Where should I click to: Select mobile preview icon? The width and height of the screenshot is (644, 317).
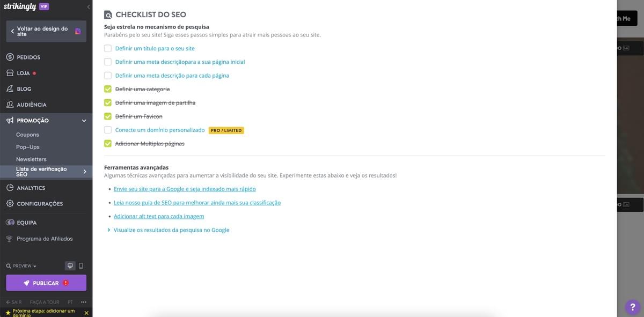pos(81,266)
